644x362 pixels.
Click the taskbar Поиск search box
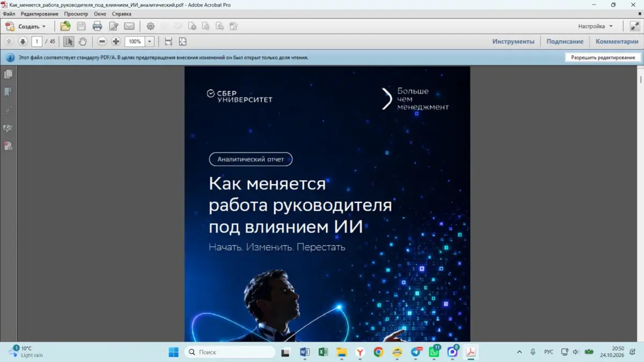point(230,352)
